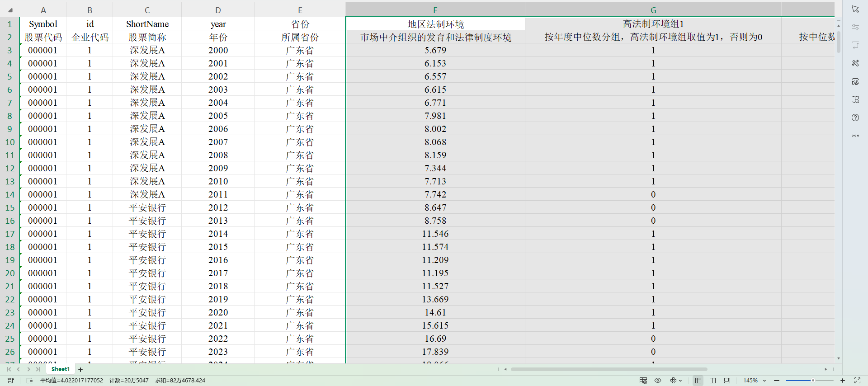Select the Sheet1 tab
Image resolution: width=868 pixels, height=386 pixels.
click(x=61, y=369)
